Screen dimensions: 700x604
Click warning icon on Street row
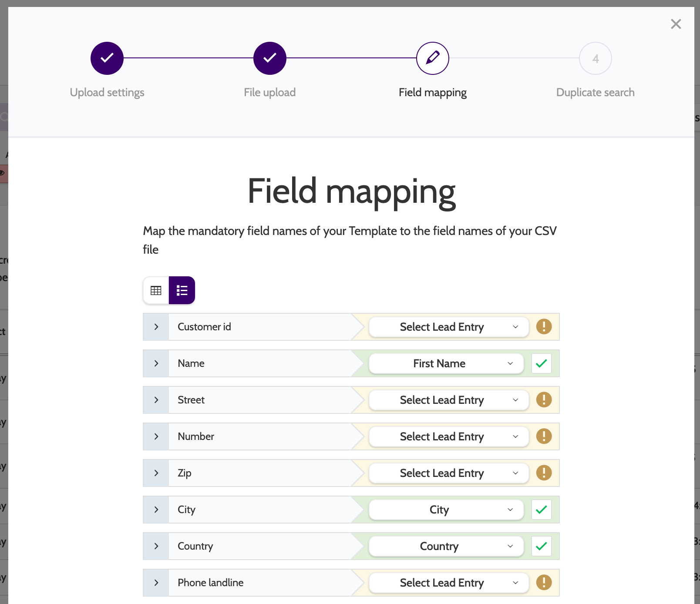point(544,400)
